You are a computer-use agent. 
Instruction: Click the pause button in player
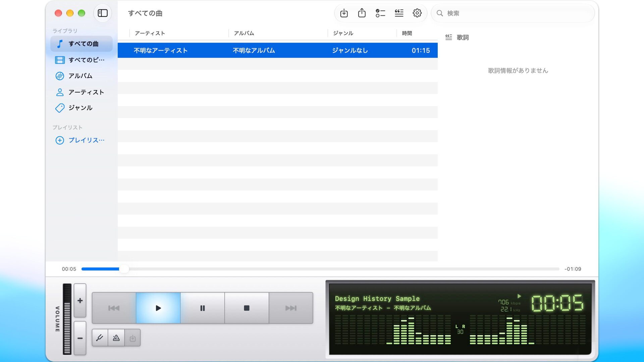coord(203,308)
